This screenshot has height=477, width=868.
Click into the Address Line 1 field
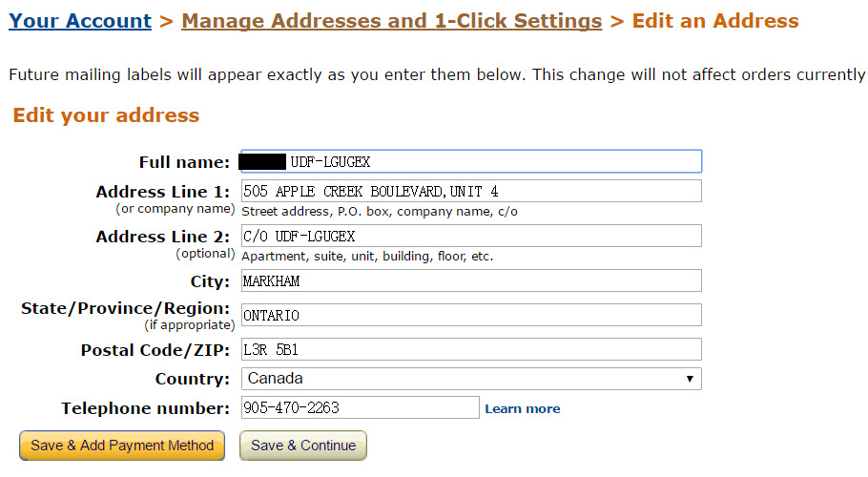(x=471, y=191)
